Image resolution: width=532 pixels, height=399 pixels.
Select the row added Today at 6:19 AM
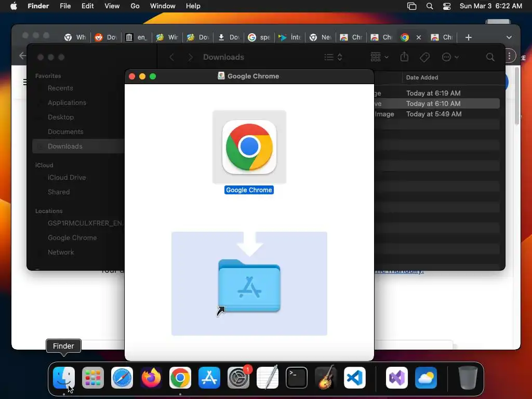click(x=436, y=93)
